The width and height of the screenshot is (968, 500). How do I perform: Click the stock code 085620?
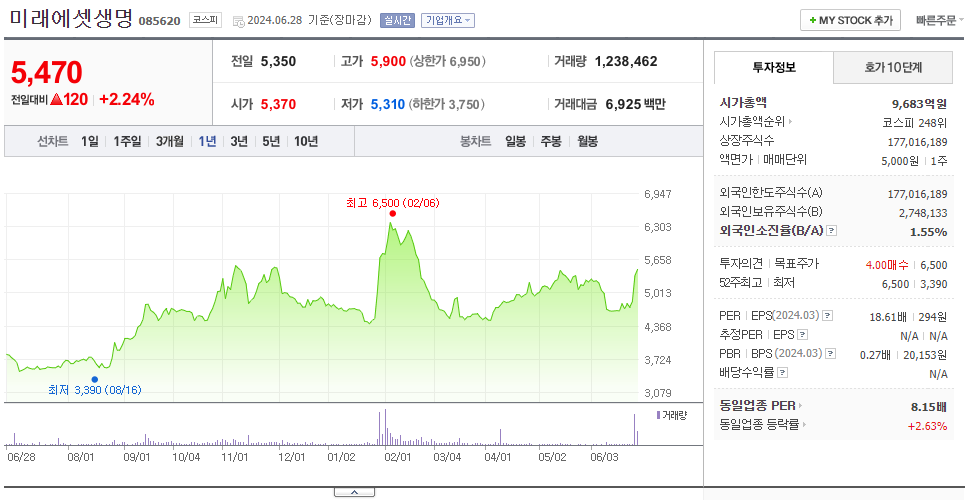[x=159, y=22]
